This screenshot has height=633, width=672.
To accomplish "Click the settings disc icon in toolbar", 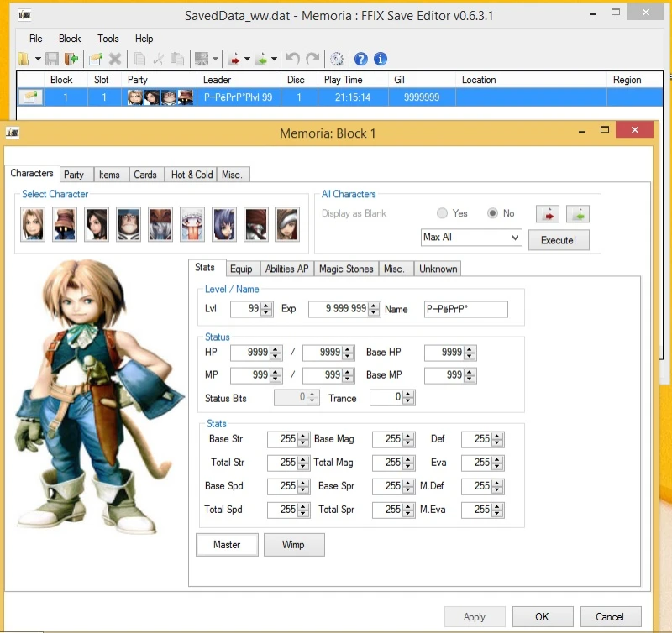I will pyautogui.click(x=337, y=59).
